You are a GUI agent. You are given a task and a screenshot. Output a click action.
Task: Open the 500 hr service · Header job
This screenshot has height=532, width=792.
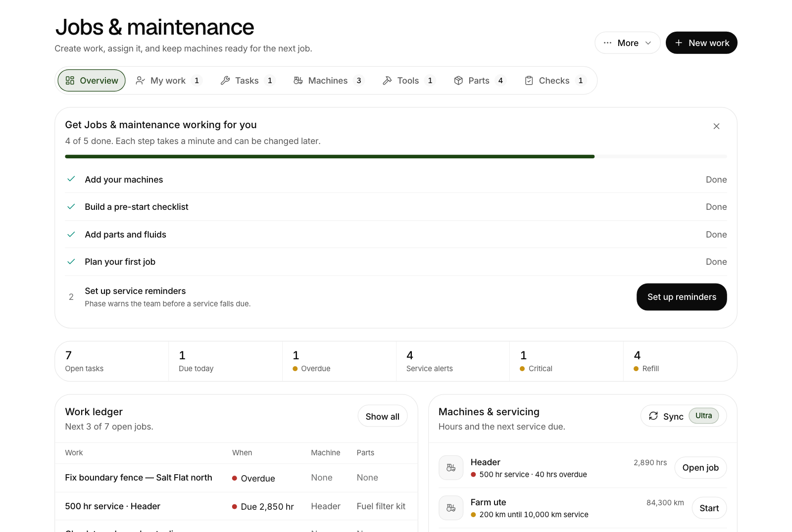(x=237, y=506)
